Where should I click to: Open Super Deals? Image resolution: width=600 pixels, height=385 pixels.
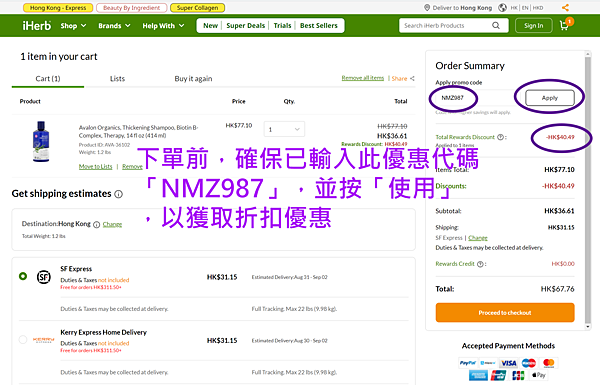(x=245, y=26)
